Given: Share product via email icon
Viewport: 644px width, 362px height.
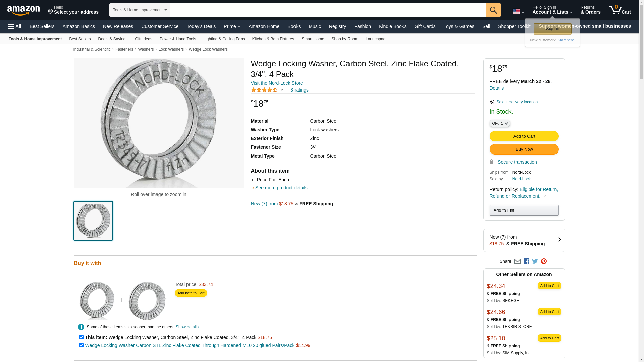Looking at the screenshot, I should pyautogui.click(x=517, y=261).
